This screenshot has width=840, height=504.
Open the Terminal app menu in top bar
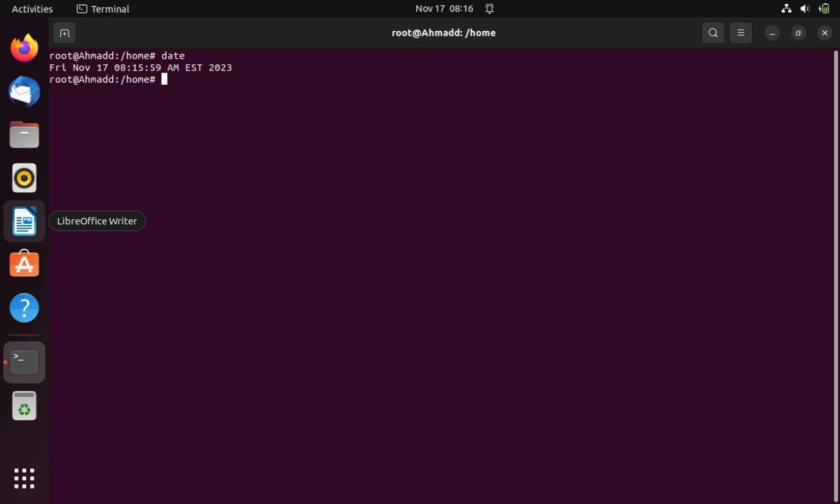pyautogui.click(x=103, y=9)
